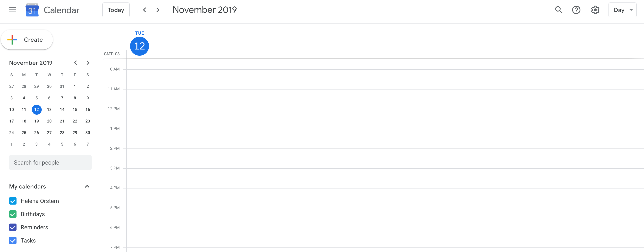Show previous month in mini calendar
Screen dimensions: 644x252
click(76, 63)
